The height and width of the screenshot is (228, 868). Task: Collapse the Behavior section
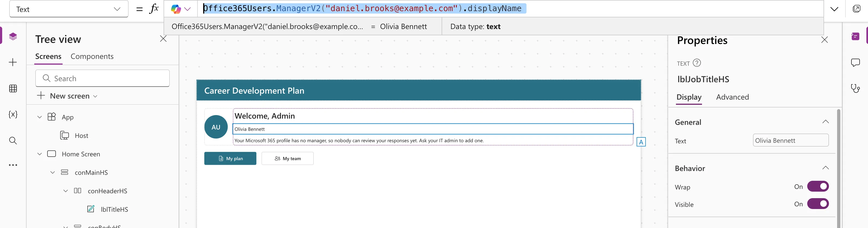tap(825, 168)
